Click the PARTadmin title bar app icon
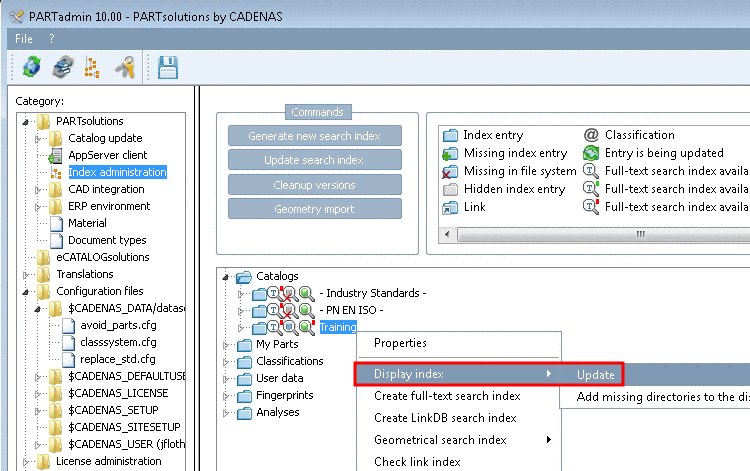Viewport: 750px width, 471px height. coord(17,17)
